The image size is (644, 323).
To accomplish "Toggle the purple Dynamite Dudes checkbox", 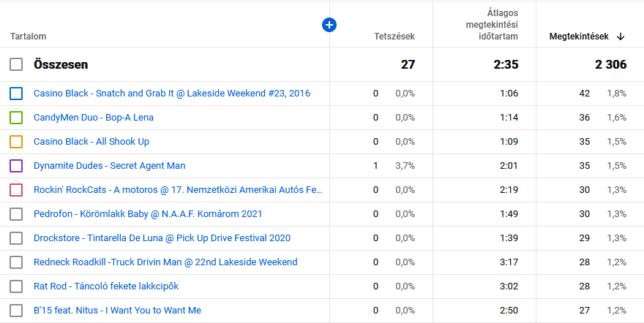I will pos(16,166).
